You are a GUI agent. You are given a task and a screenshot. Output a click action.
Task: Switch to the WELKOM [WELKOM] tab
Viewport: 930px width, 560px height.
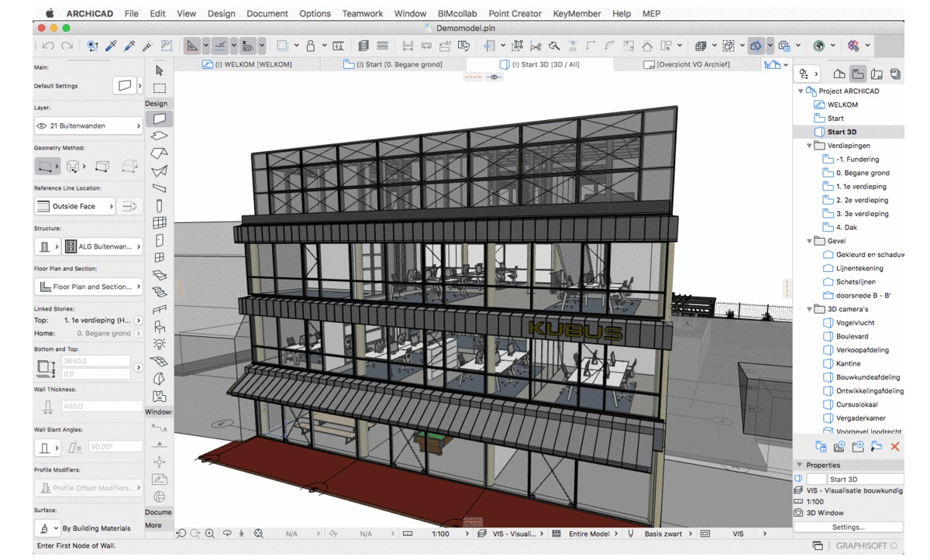tap(248, 64)
